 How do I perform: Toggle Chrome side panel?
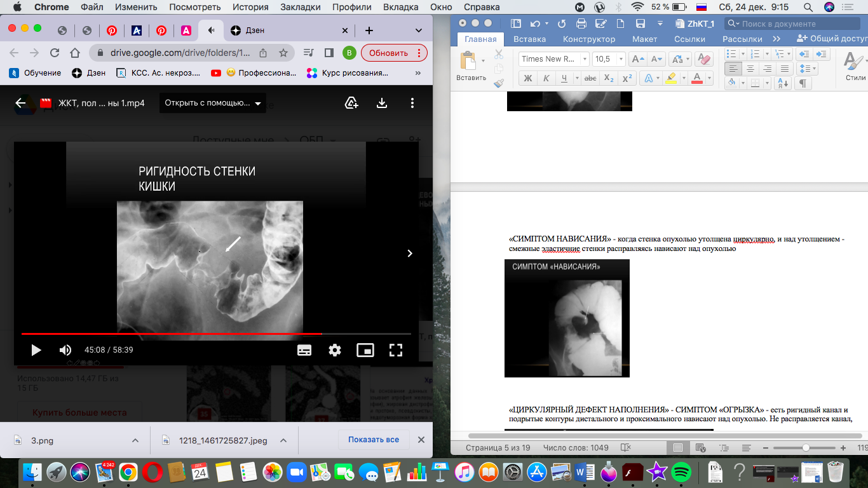click(329, 53)
